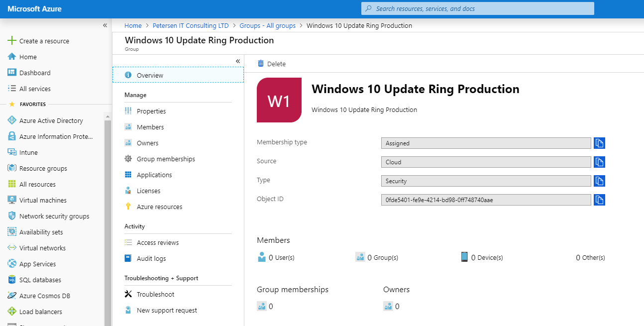Open Load balancers favorite icon
The height and width of the screenshot is (326, 644).
click(x=12, y=312)
